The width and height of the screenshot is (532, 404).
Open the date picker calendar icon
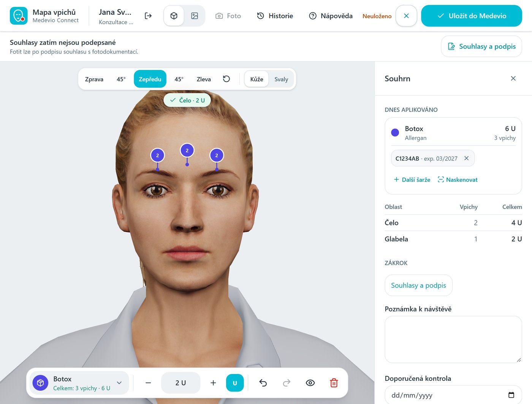(x=511, y=395)
